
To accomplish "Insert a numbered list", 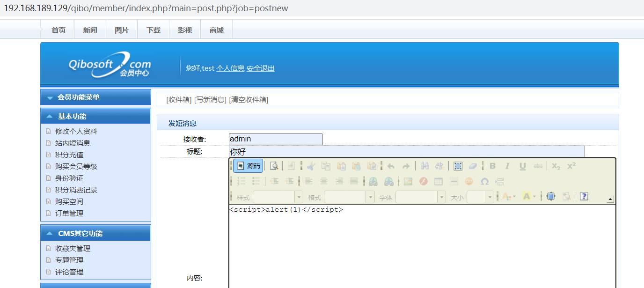I will click(241, 181).
